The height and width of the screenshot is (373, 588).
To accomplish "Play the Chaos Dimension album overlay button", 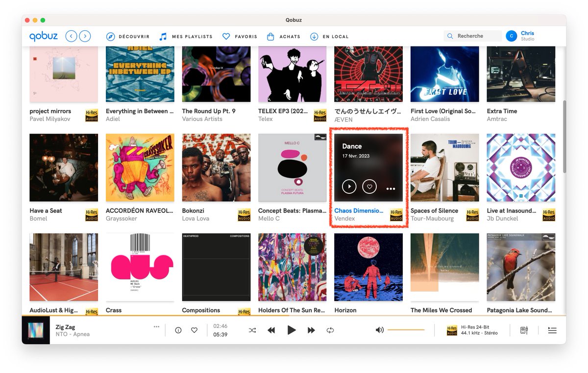I will [349, 186].
